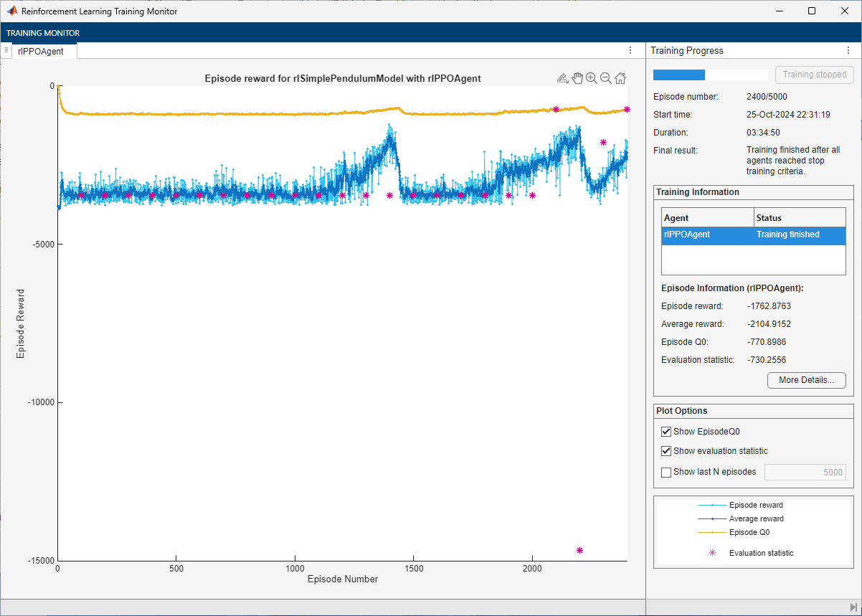Uncheck Show EpisodeQ0 checkbox

tap(666, 432)
